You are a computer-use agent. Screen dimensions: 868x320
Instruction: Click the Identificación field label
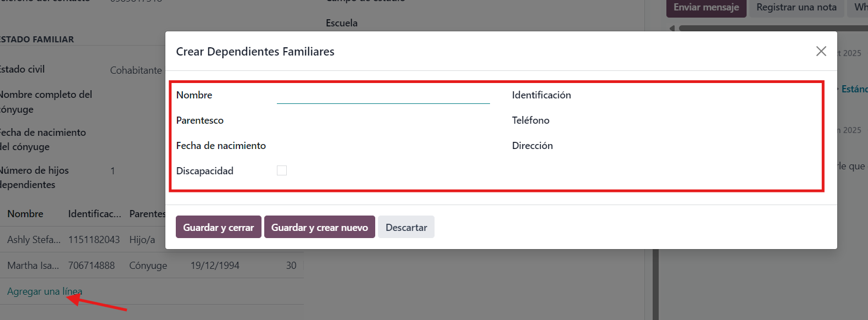(541, 95)
